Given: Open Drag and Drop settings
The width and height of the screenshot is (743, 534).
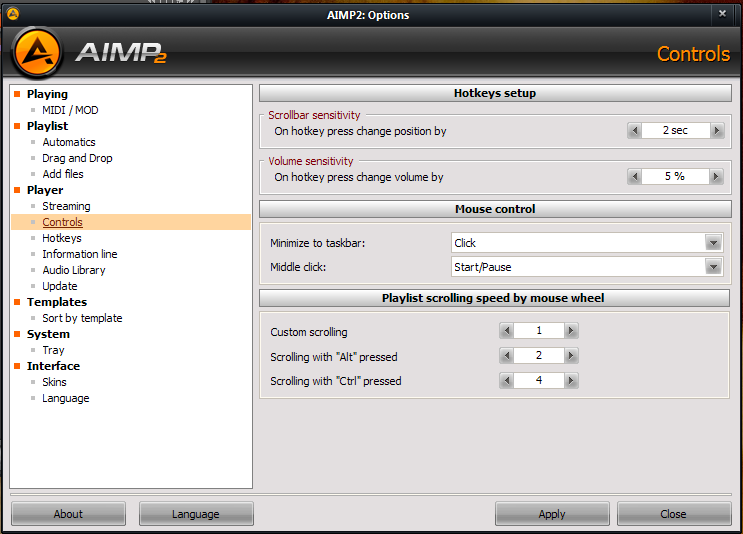Looking at the screenshot, I should (77, 158).
